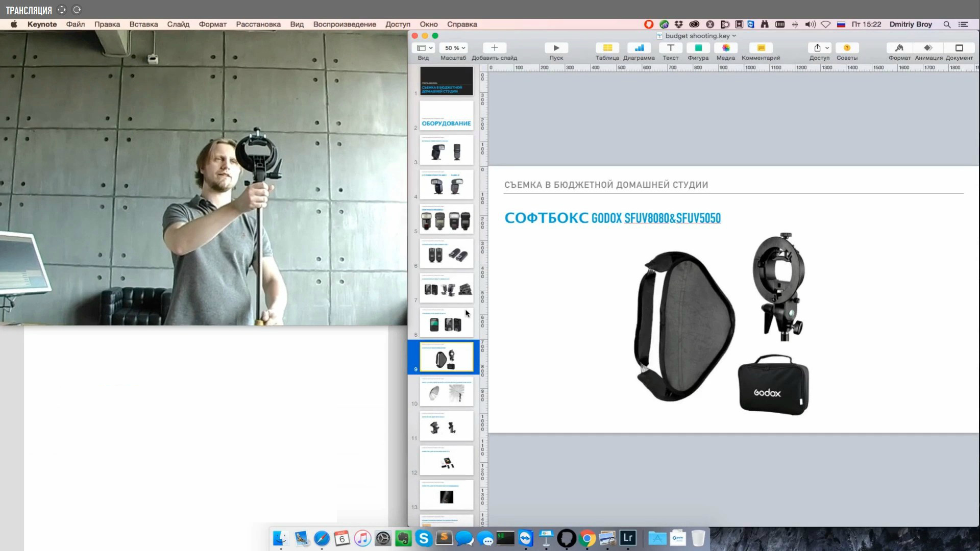
Task: Insert a table with the Таблица icon
Action: pyautogui.click(x=607, y=48)
